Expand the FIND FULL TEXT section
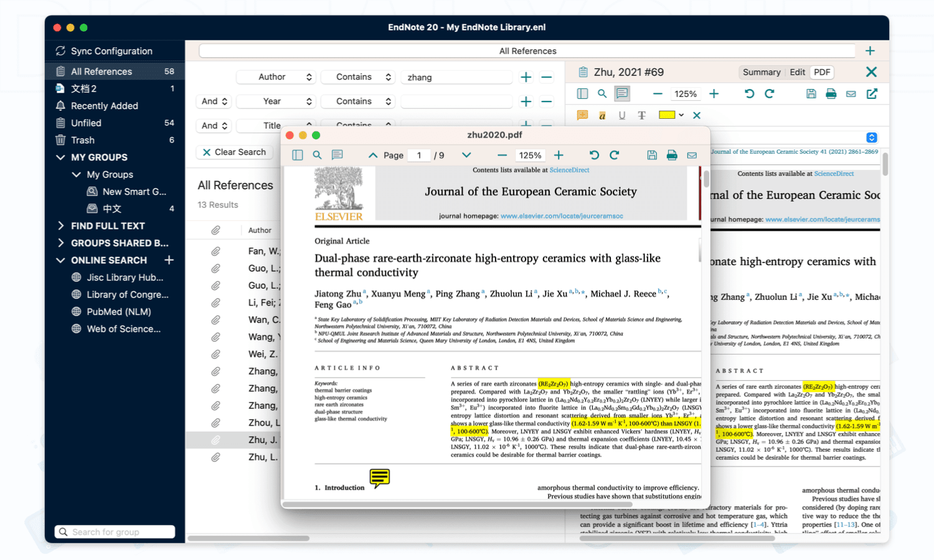 point(60,225)
